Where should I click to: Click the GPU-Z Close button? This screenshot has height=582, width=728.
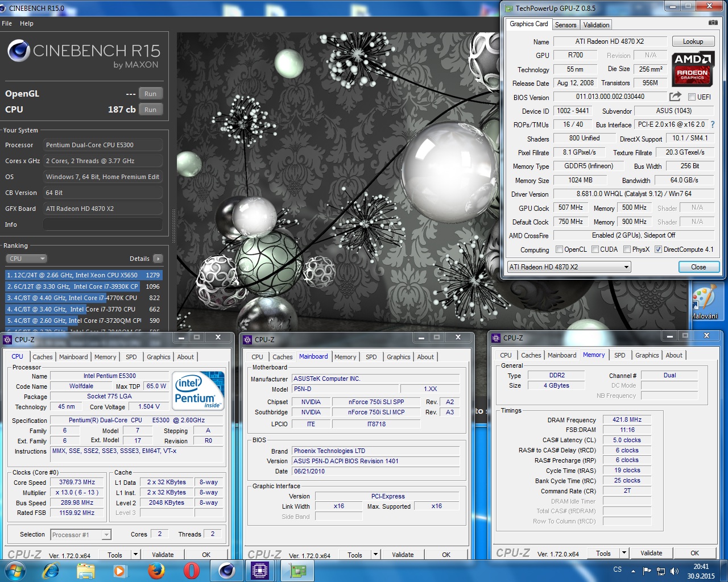[698, 267]
